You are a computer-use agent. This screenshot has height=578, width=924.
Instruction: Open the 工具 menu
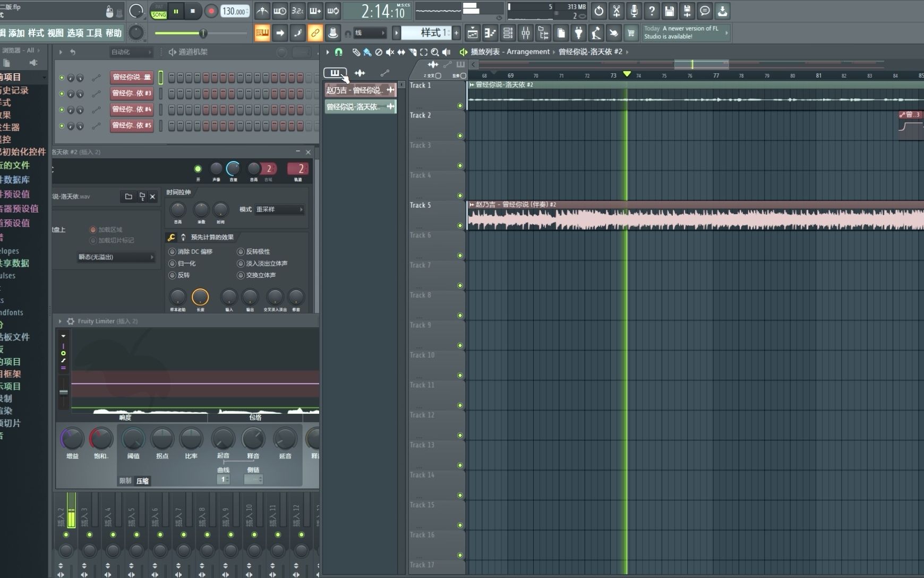[94, 33]
